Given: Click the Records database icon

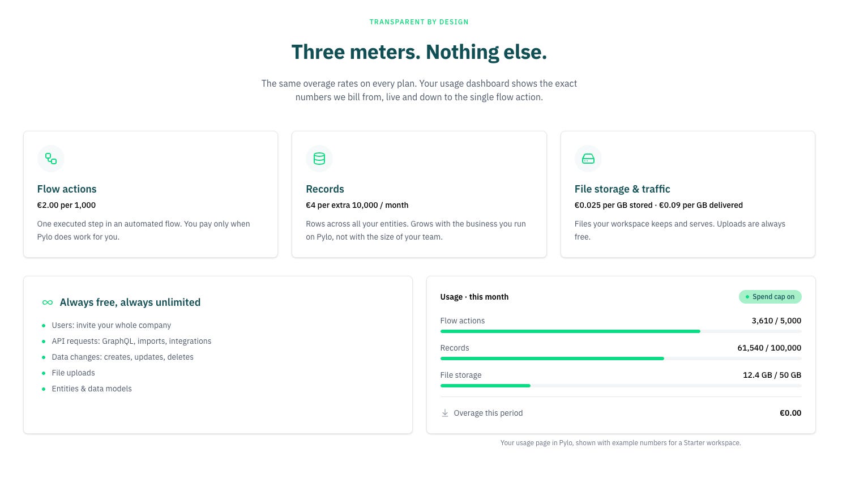Looking at the screenshot, I should click(319, 159).
